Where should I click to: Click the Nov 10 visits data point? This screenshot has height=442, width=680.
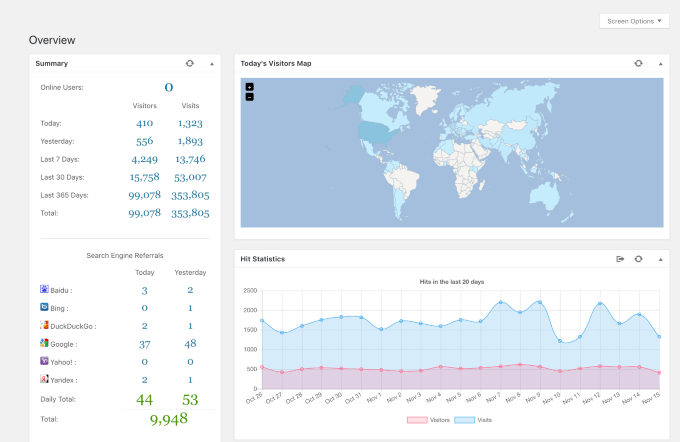click(560, 341)
